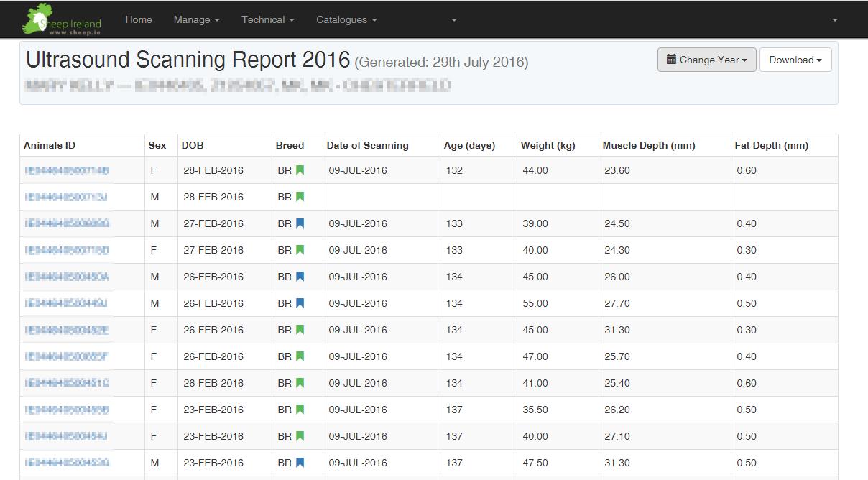
Task: Open the Manage dropdown menu
Action: pos(196,20)
